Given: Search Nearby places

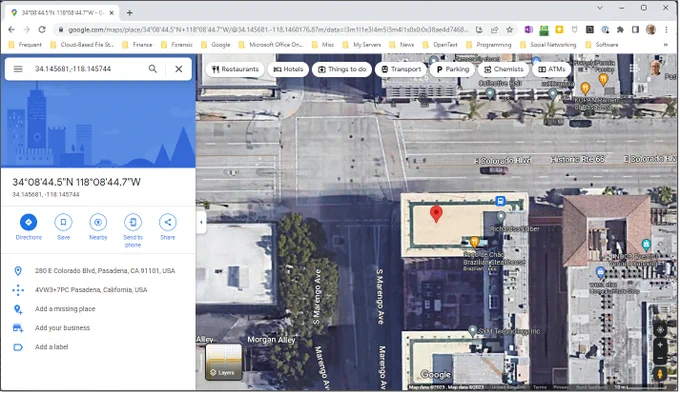Looking at the screenshot, I should pyautogui.click(x=98, y=227).
